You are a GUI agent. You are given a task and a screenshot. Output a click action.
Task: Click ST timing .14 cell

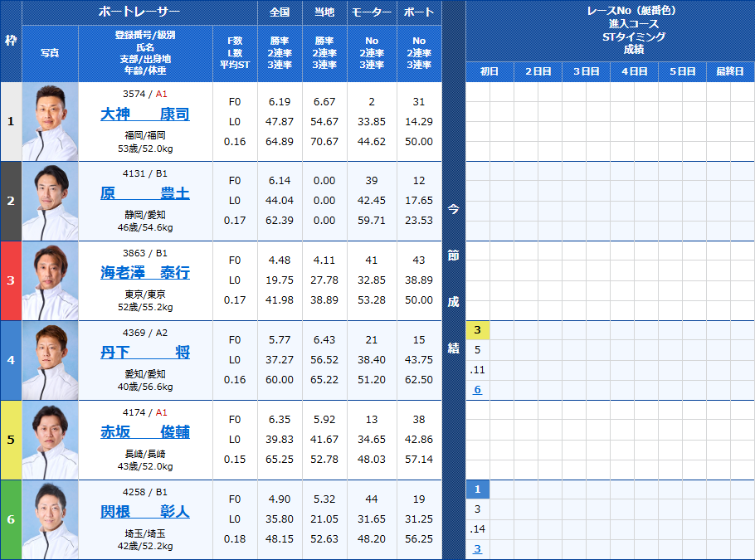point(478,529)
